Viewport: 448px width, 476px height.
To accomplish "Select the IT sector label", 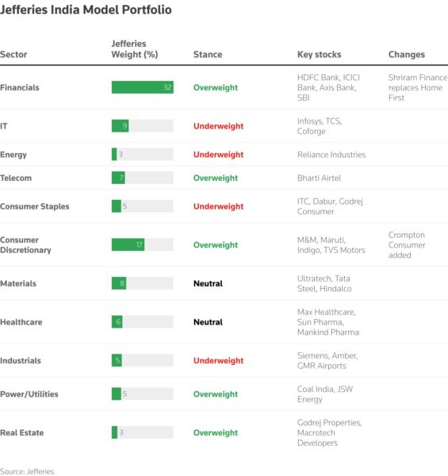I will (x=4, y=126).
